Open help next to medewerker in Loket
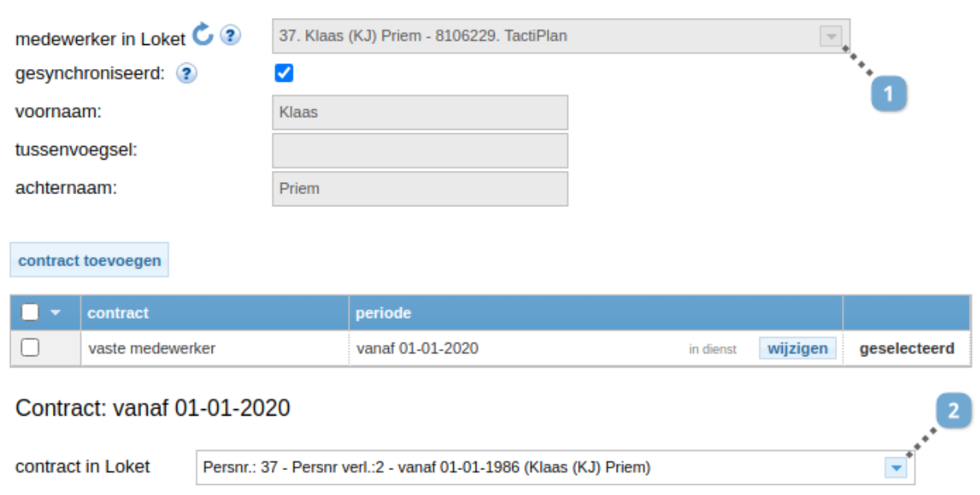The height and width of the screenshot is (495, 980). coord(230,36)
